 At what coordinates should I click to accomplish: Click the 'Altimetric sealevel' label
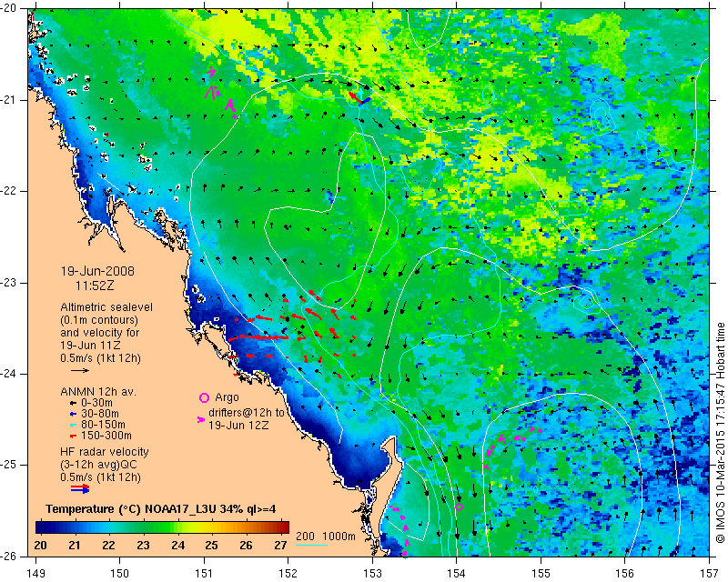[106, 307]
